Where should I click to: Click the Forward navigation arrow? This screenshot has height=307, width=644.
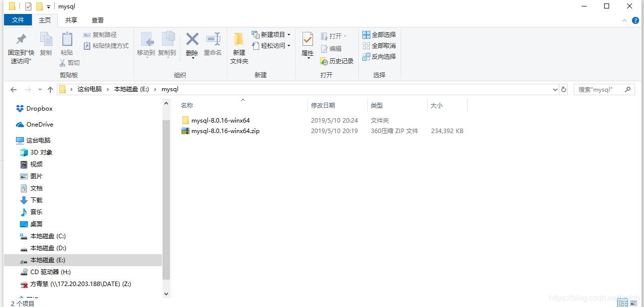point(28,90)
